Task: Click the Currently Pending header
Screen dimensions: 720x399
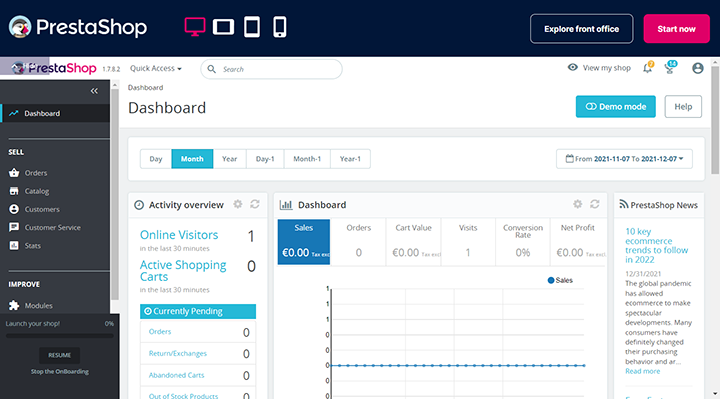Action: point(198,311)
